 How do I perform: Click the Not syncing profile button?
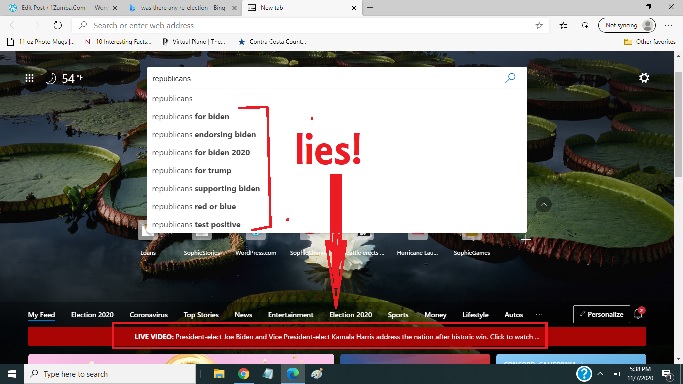click(x=627, y=25)
